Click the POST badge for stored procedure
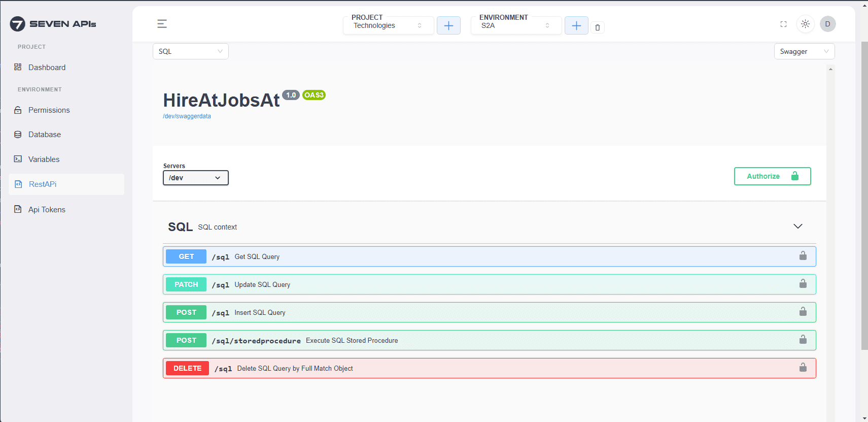Image resolution: width=868 pixels, height=422 pixels. click(x=186, y=340)
